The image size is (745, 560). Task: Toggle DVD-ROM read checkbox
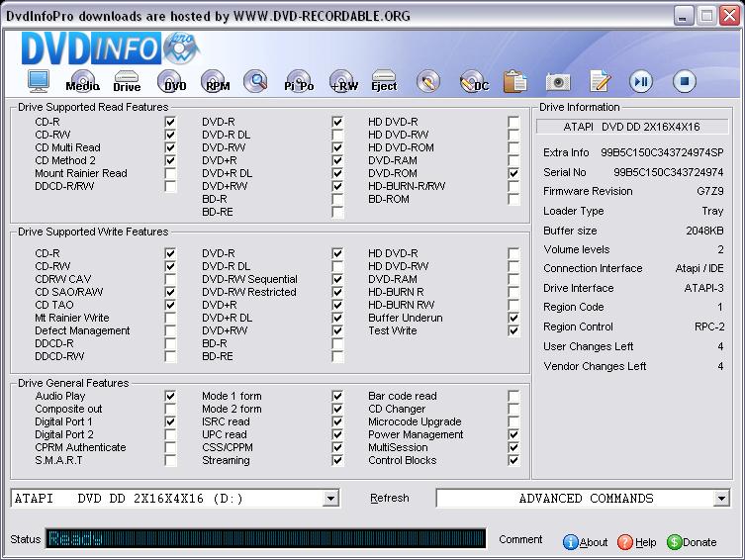513,173
